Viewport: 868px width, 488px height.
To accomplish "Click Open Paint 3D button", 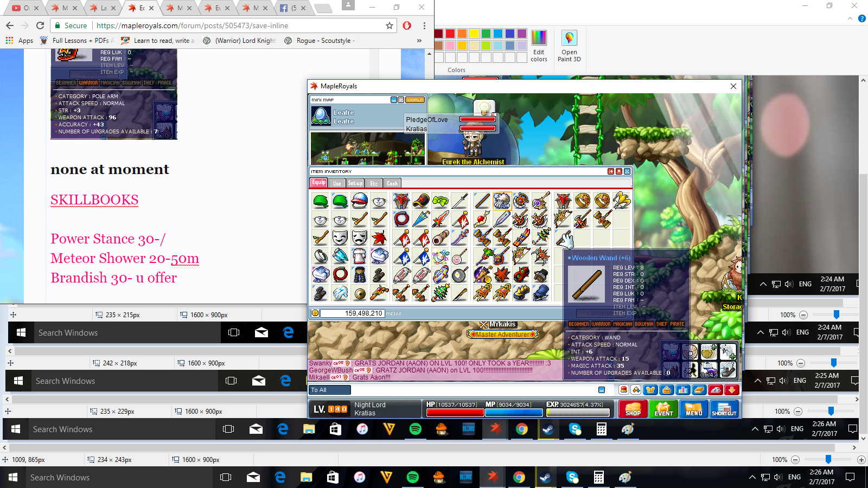I will pyautogui.click(x=569, y=47).
